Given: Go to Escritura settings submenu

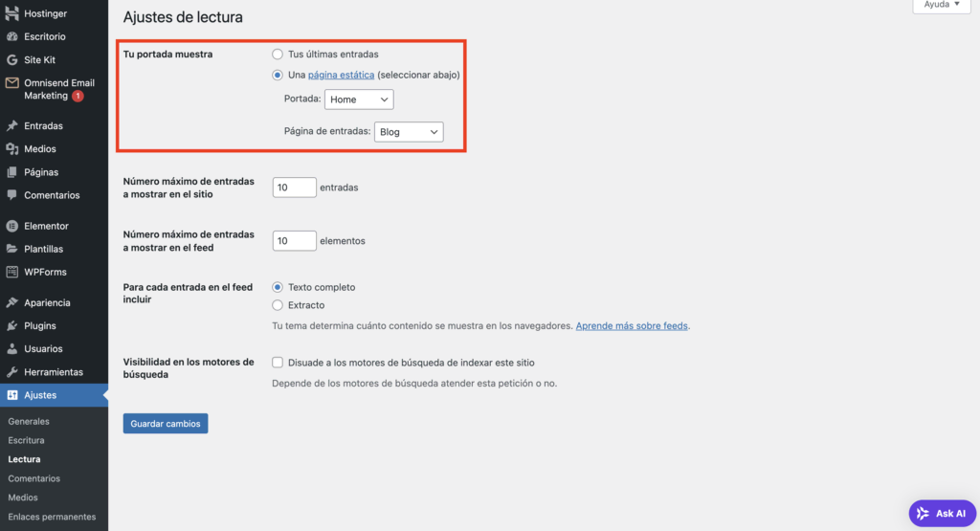Looking at the screenshot, I should tap(26, 440).
